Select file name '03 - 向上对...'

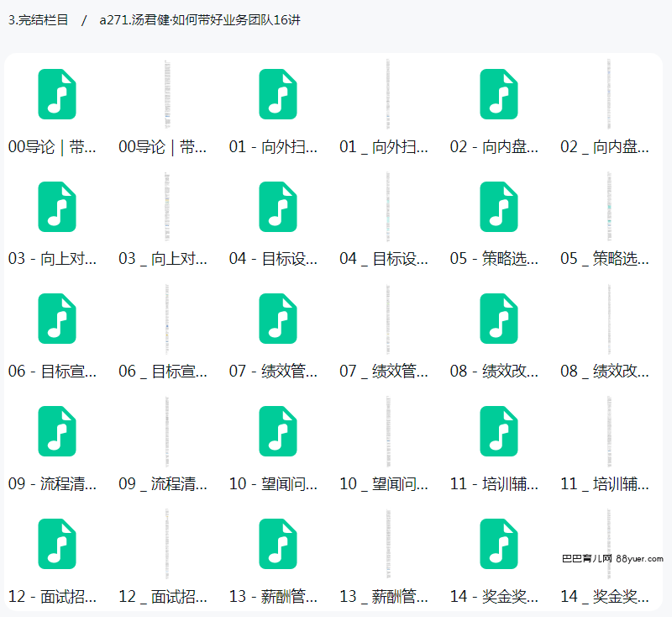tap(52, 259)
